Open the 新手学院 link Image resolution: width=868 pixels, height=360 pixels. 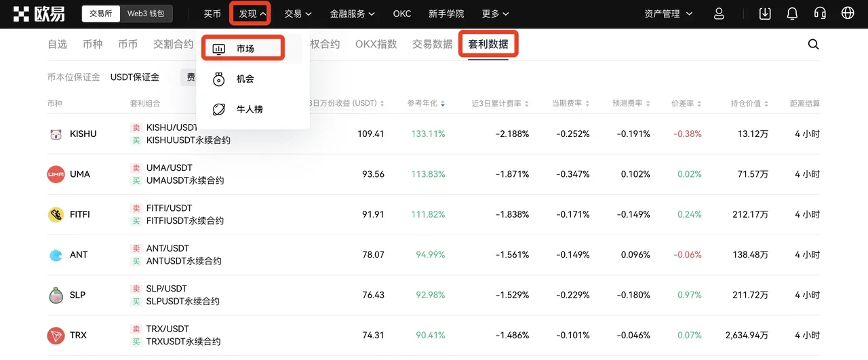pyautogui.click(x=446, y=14)
